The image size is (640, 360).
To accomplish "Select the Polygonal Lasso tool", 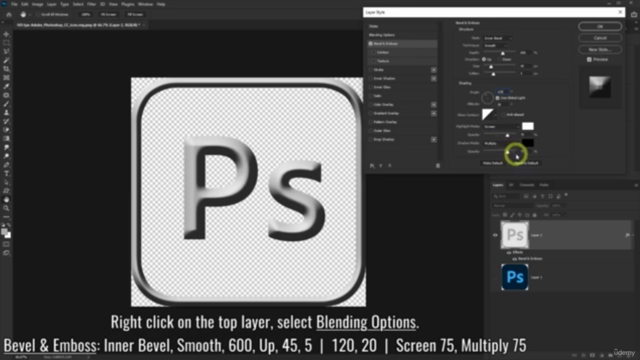I will (x=6, y=51).
